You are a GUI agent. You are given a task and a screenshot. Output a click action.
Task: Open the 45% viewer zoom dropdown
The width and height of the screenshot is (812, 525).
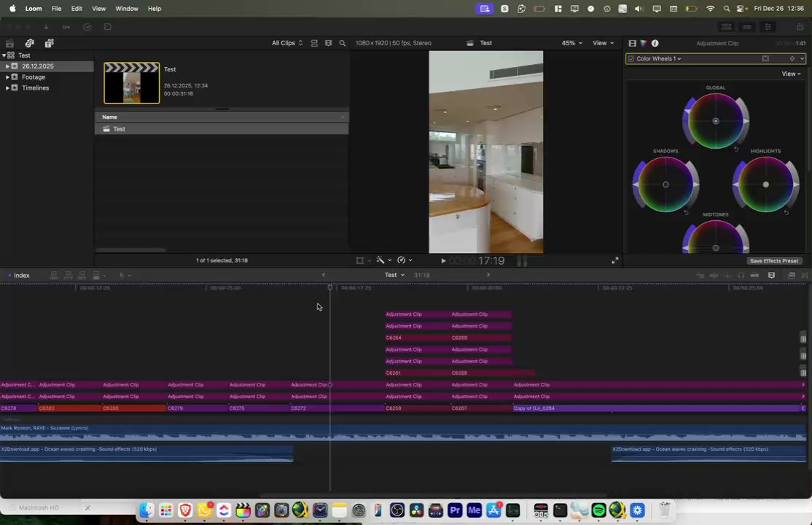tap(571, 43)
